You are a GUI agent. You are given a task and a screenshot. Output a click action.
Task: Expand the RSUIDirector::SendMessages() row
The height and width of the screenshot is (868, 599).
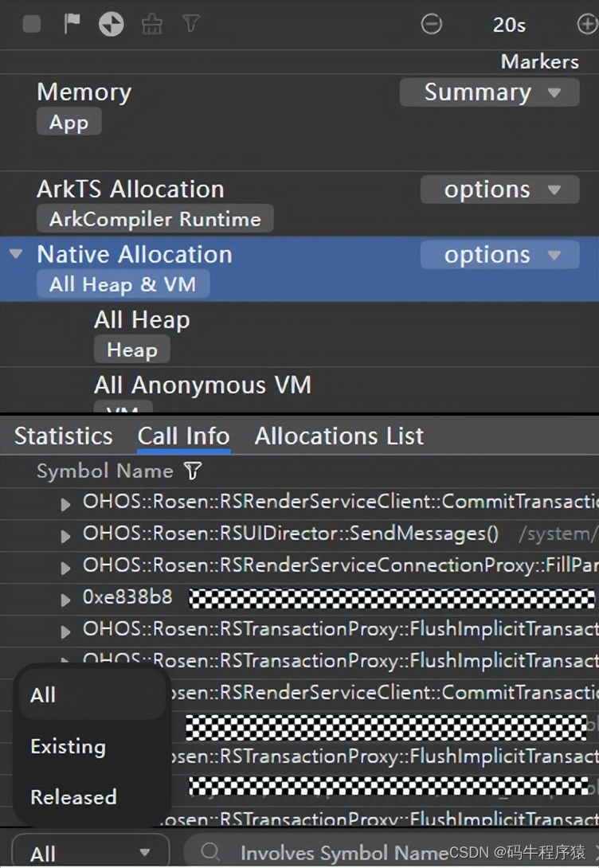click(65, 536)
